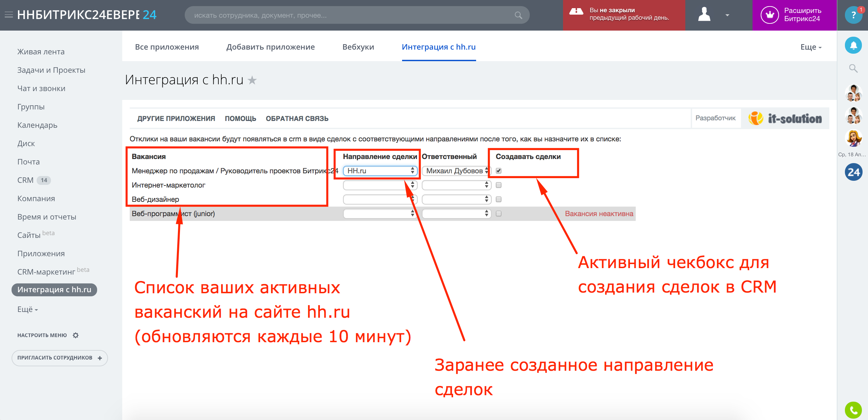Open Задачи и Проекты in sidebar
This screenshot has height=420, width=868.
tap(51, 70)
